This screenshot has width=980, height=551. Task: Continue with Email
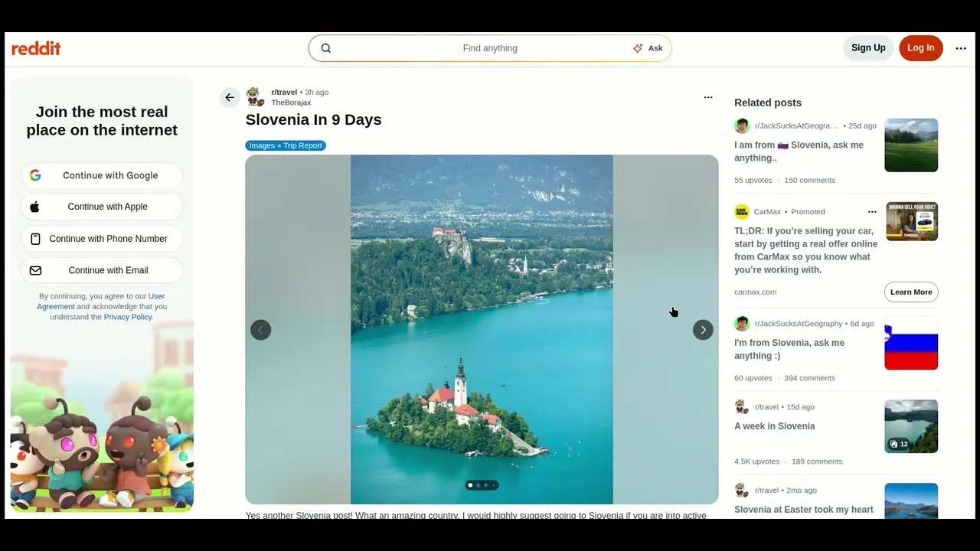102,270
